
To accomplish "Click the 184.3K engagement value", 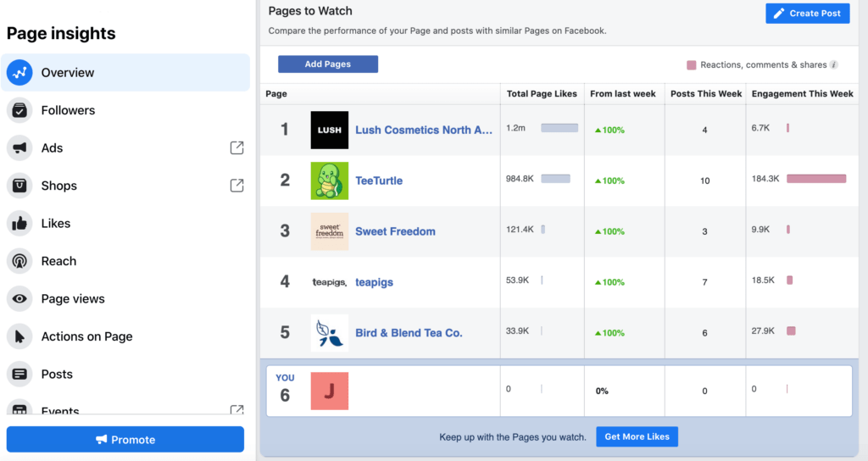I will click(x=765, y=179).
